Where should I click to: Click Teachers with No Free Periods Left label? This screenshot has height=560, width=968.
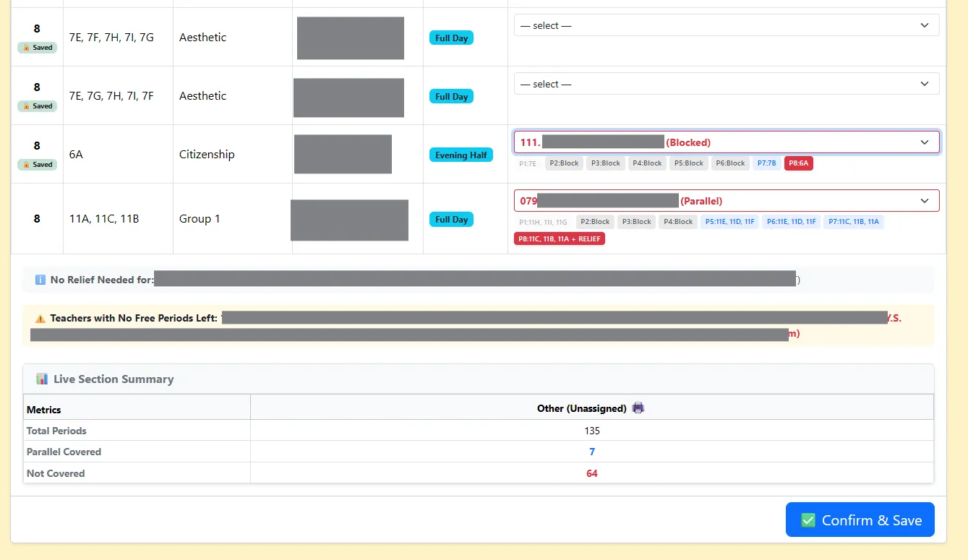click(x=134, y=318)
